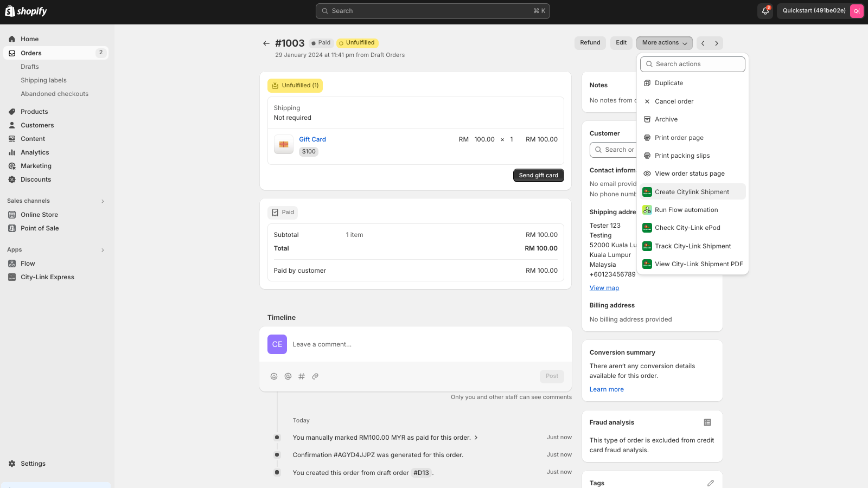The height and width of the screenshot is (488, 868).
Task: Click the Settings gear icon
Action: (x=12, y=464)
